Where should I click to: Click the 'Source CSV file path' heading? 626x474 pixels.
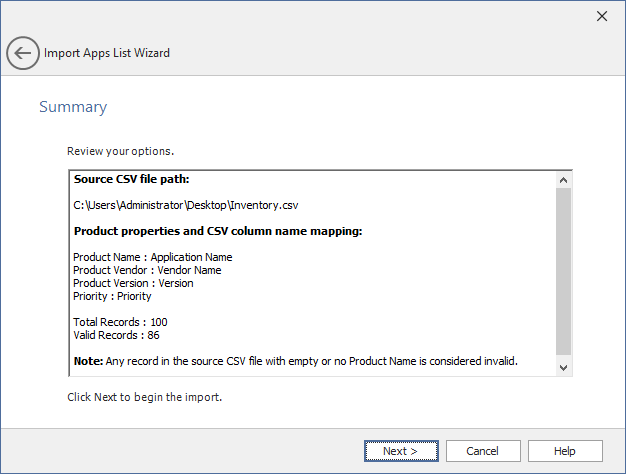[131, 180]
